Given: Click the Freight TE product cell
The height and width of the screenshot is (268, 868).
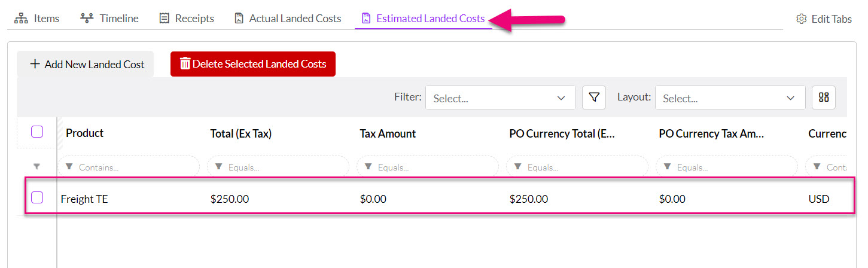Looking at the screenshot, I should click(x=85, y=199).
